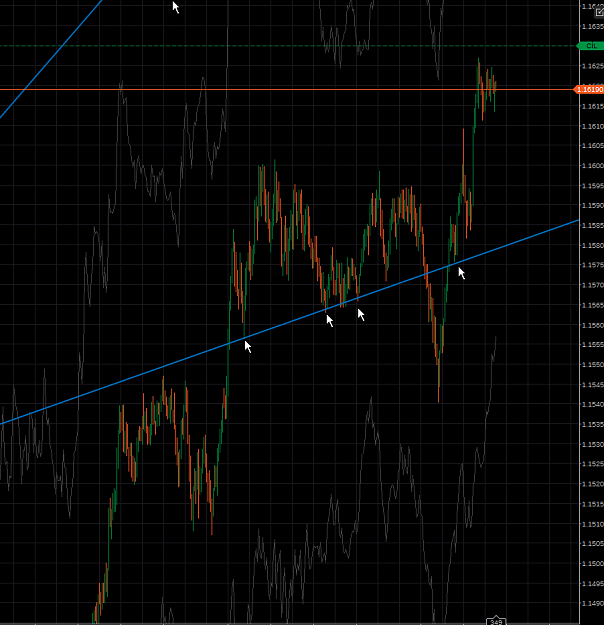This screenshot has width=604, height=625.
Task: Click the 1.1555 price axis label
Action: pos(592,344)
